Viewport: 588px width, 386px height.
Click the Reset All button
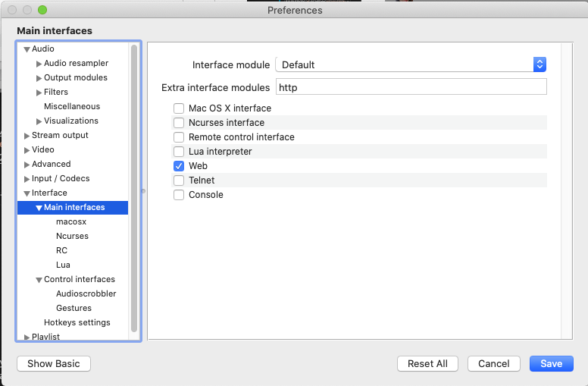click(x=427, y=363)
